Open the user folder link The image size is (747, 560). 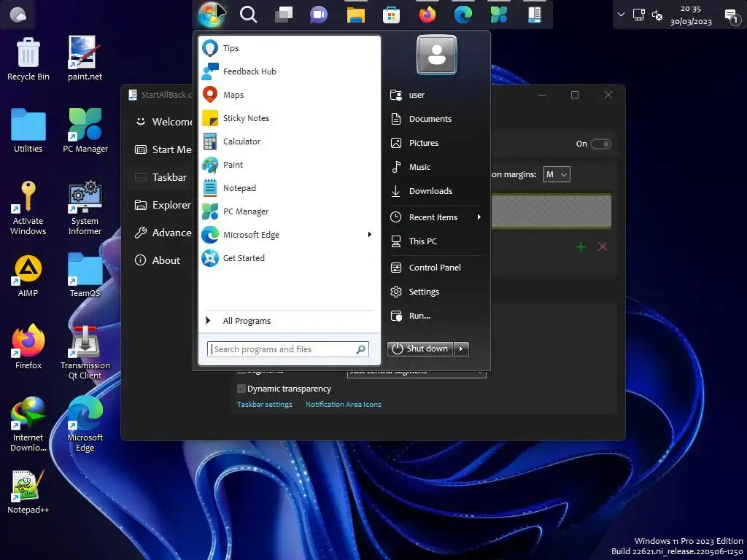pos(435,95)
